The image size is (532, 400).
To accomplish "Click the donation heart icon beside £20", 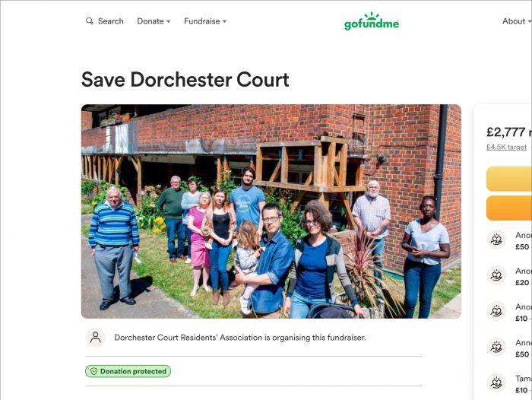I will pos(496,275).
